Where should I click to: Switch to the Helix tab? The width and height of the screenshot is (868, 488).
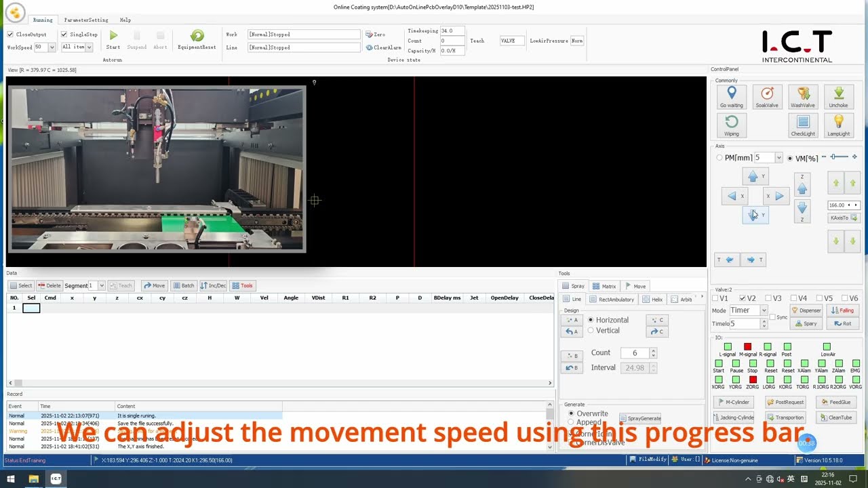[652, 299]
